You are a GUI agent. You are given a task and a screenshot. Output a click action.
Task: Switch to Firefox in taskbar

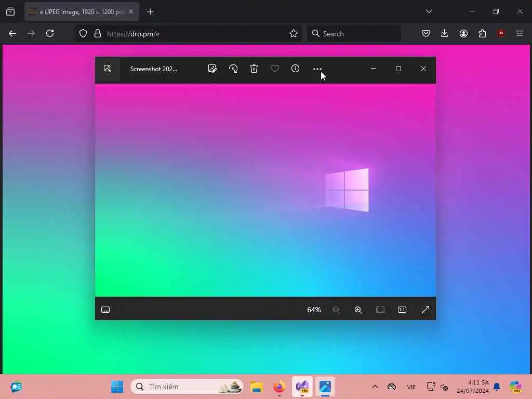pyautogui.click(x=279, y=387)
